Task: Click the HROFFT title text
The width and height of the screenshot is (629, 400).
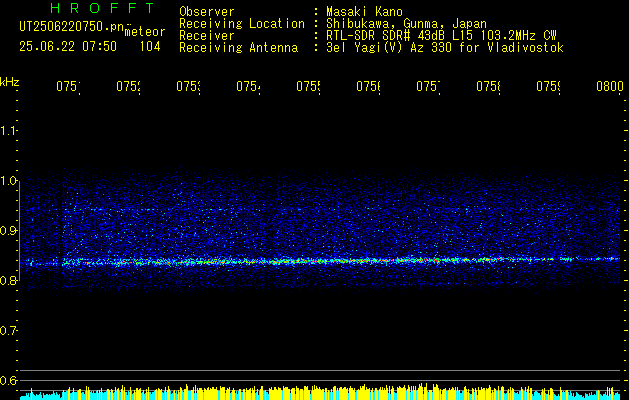Action: click(x=102, y=8)
